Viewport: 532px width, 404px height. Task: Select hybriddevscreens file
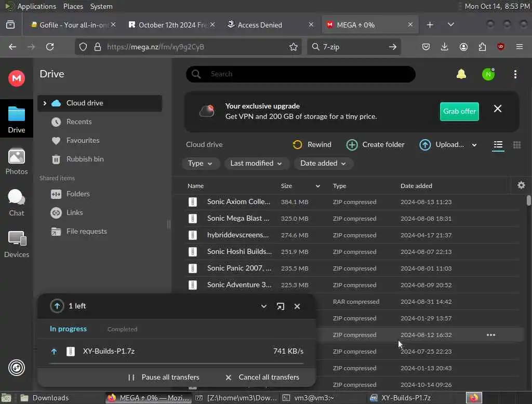click(x=352, y=235)
